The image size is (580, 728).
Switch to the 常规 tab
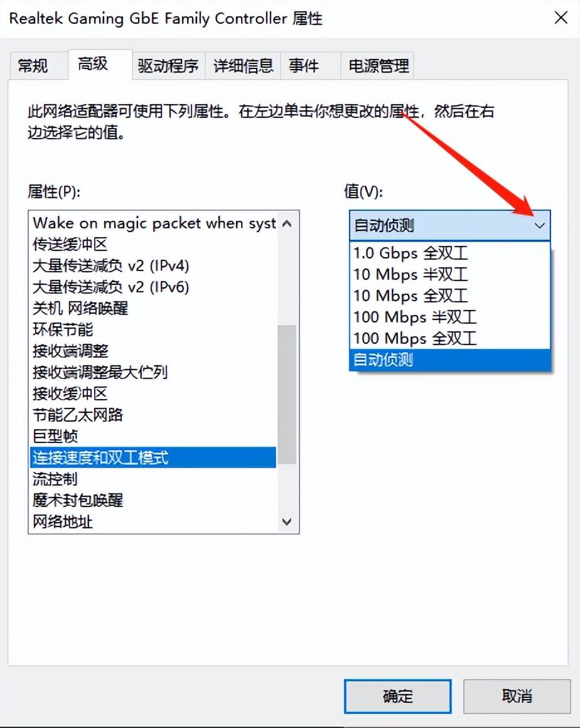pyautogui.click(x=33, y=65)
